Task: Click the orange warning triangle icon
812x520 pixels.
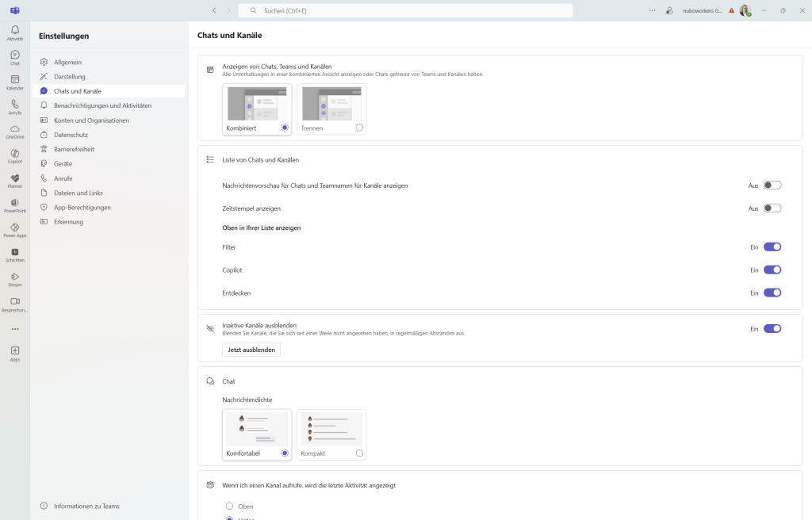Action: [x=731, y=10]
